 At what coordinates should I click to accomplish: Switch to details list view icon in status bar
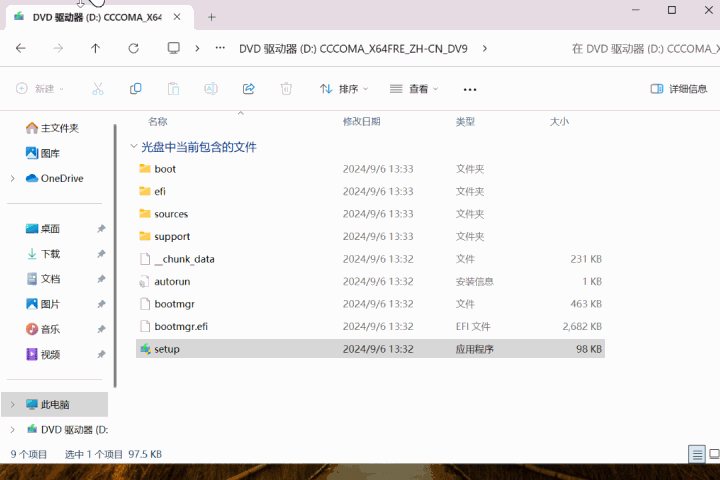pyautogui.click(x=697, y=455)
